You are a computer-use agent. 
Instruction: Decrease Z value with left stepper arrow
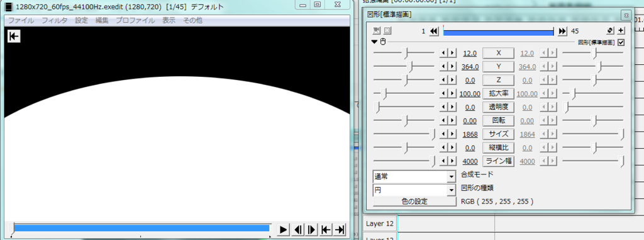(x=443, y=80)
